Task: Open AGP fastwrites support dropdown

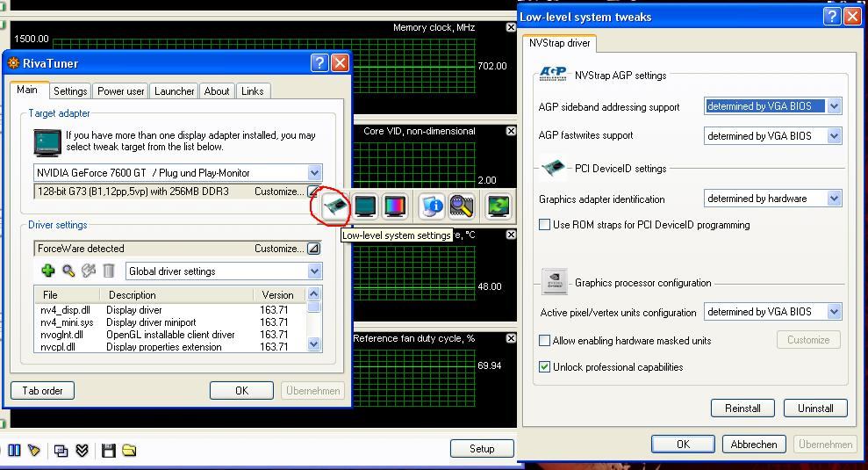Action: pos(835,136)
